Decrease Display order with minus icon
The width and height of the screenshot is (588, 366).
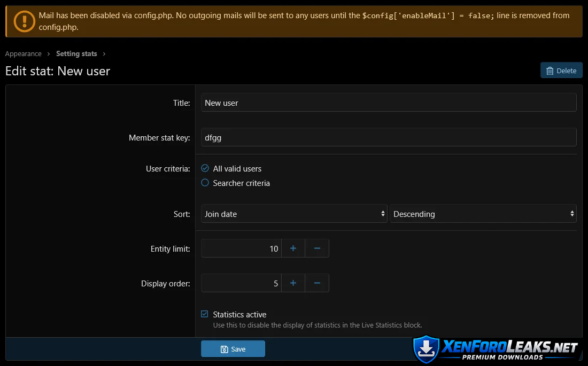click(x=317, y=283)
